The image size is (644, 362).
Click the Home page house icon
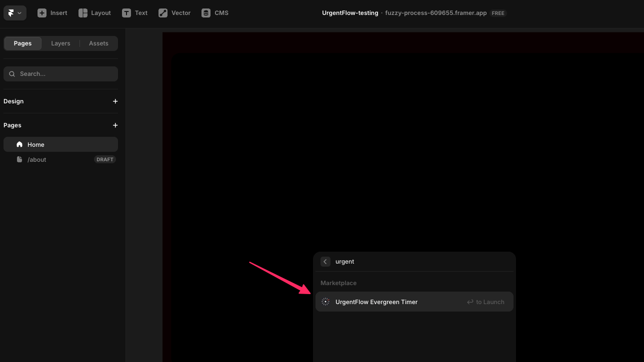tap(19, 144)
